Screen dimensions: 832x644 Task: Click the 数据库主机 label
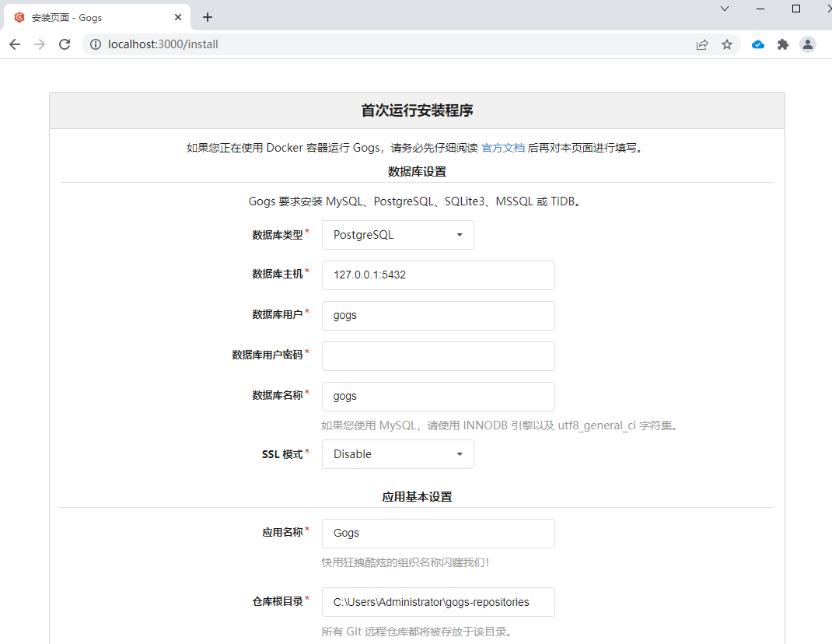(x=278, y=274)
